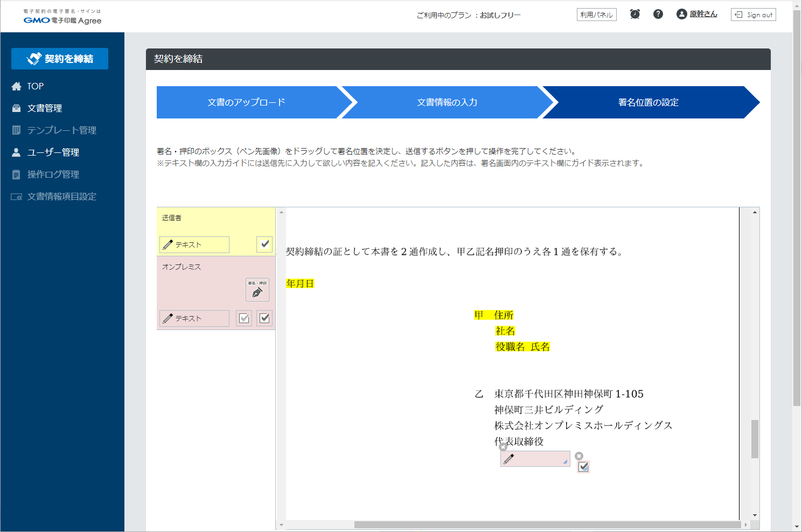Click the Sign out button
The width and height of the screenshot is (802, 532).
753,15
